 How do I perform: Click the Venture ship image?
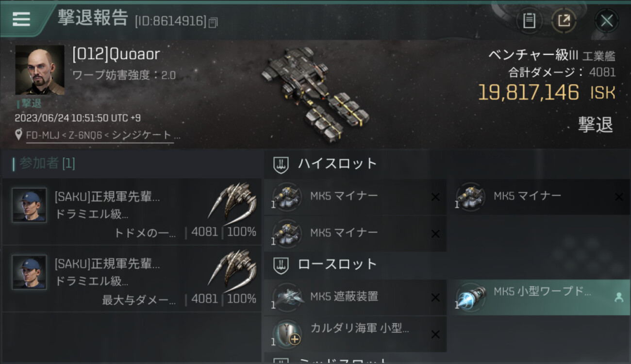coord(315,93)
